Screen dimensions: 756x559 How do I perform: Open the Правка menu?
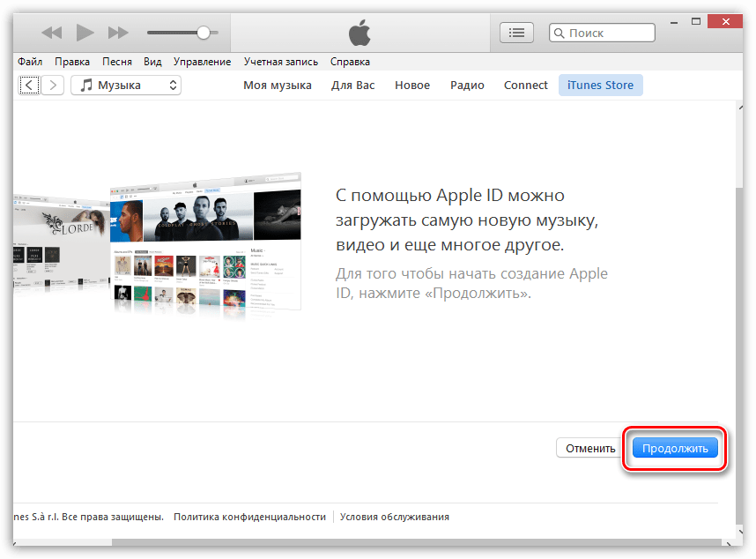click(72, 62)
